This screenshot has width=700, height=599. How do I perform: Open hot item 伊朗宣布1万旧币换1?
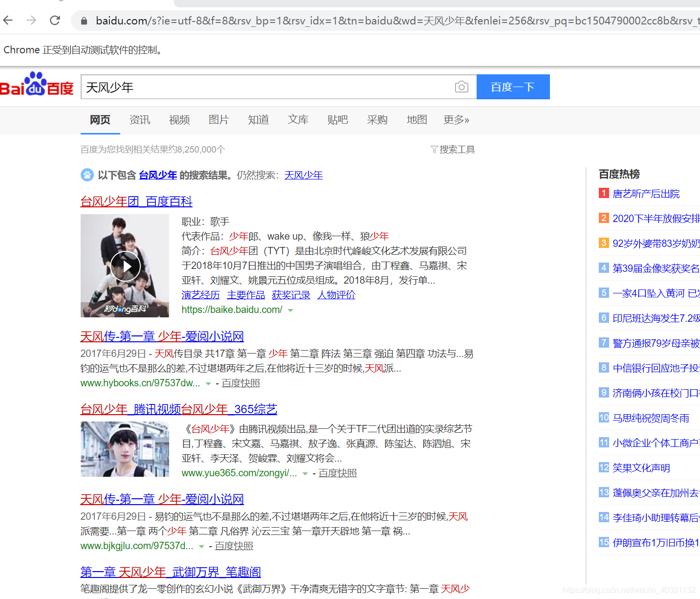click(x=656, y=543)
